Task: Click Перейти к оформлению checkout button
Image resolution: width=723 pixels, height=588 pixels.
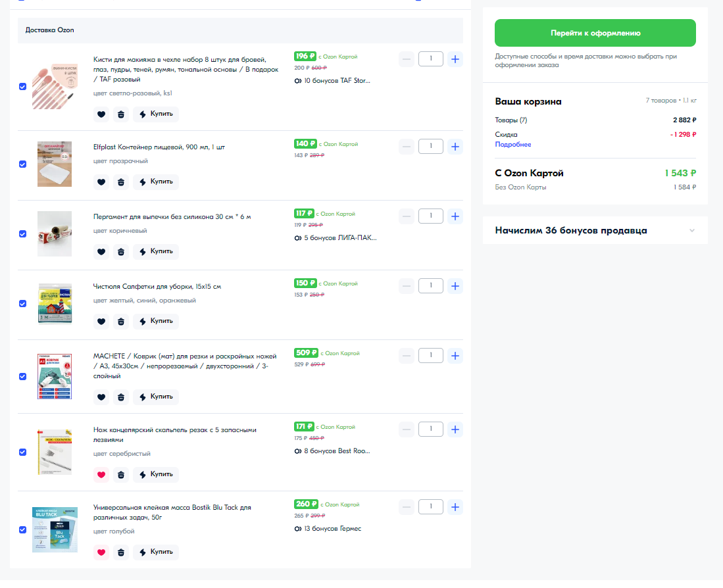Action: pyautogui.click(x=595, y=33)
